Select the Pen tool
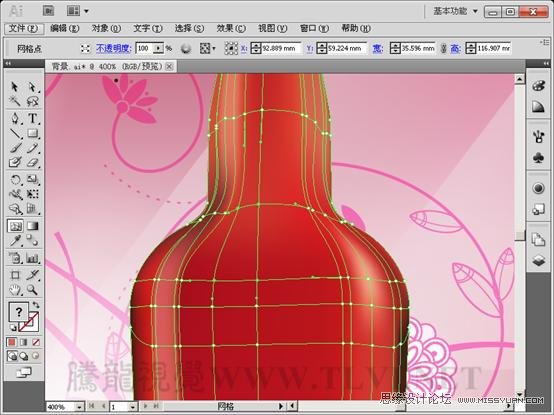 14,118
